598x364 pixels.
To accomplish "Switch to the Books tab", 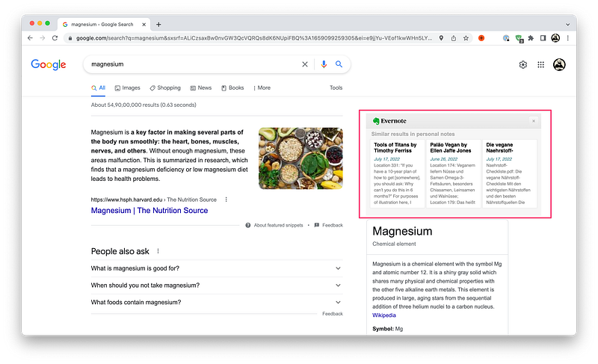I will 232,88.
